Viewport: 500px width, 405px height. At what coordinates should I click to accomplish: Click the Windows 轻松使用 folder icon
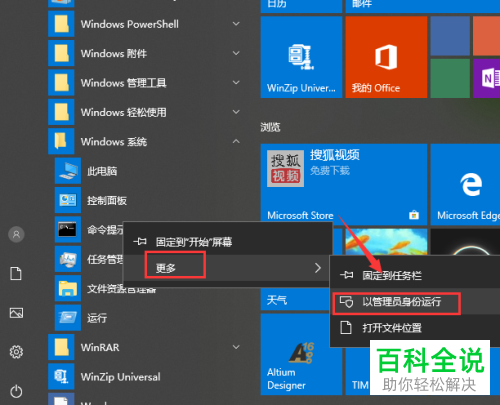click(x=61, y=112)
